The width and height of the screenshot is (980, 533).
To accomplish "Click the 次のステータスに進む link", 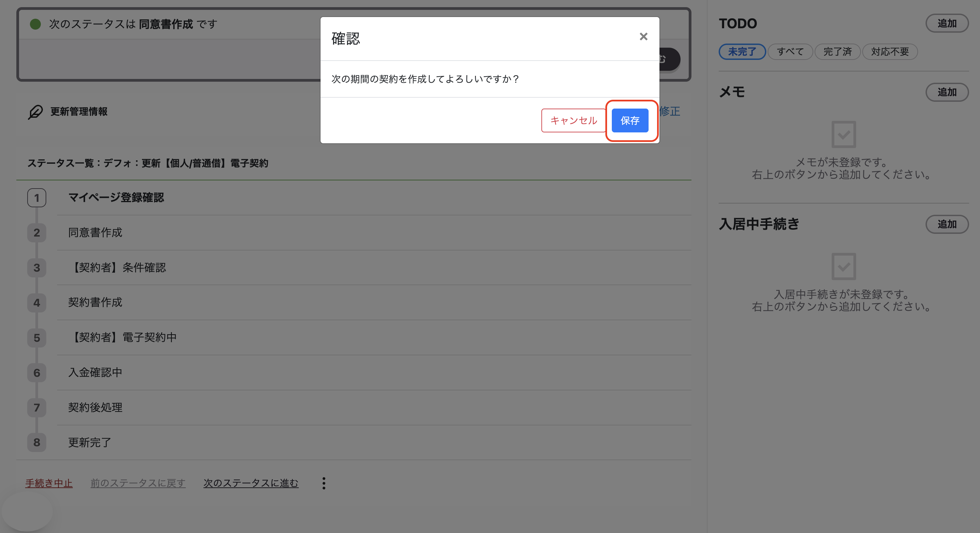I will click(x=251, y=483).
